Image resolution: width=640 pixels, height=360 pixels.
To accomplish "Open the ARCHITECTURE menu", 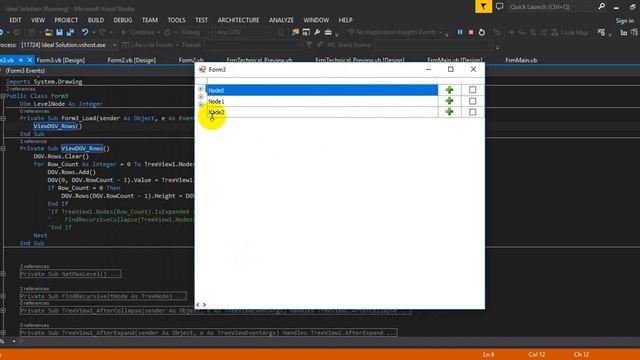I will pos(238,20).
